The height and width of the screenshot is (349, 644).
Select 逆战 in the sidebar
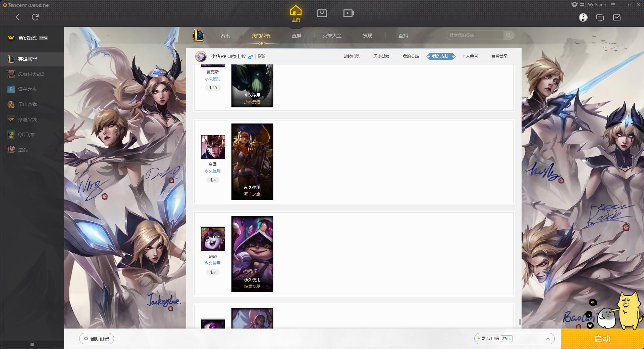tap(32, 150)
